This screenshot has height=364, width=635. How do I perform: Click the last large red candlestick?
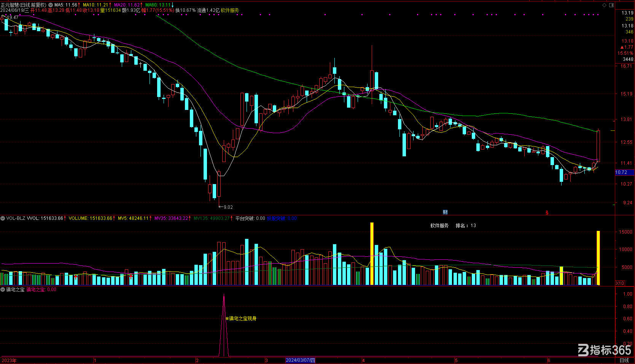598,146
